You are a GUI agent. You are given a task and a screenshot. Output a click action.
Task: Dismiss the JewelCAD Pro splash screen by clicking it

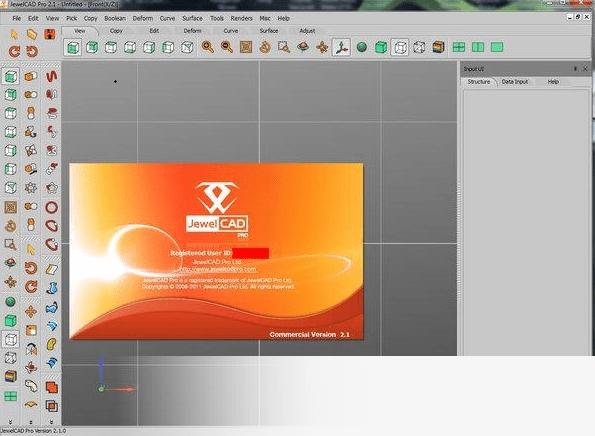point(216,252)
